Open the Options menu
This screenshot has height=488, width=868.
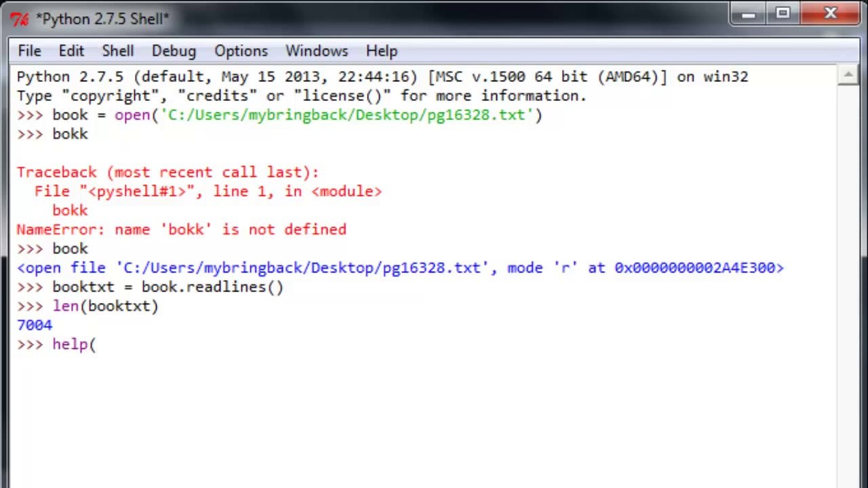[241, 51]
